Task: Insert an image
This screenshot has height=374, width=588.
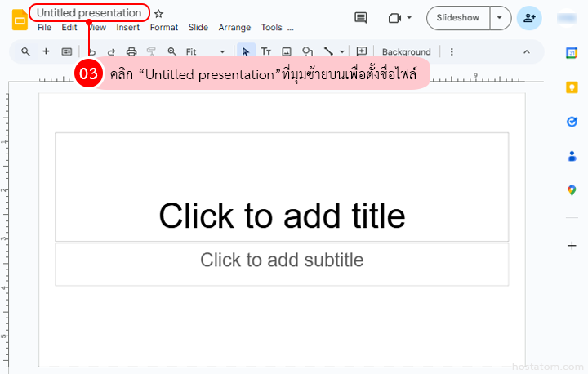Action: [x=287, y=51]
